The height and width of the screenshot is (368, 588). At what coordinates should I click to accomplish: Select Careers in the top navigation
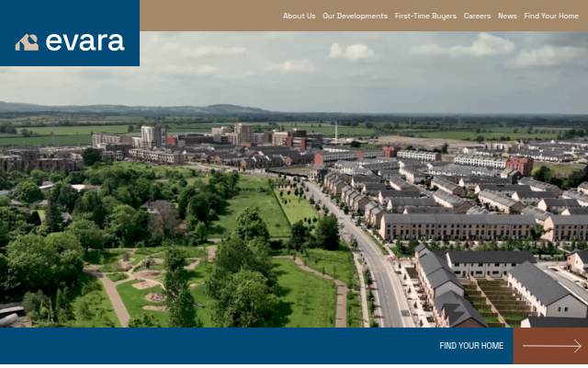coord(477,17)
